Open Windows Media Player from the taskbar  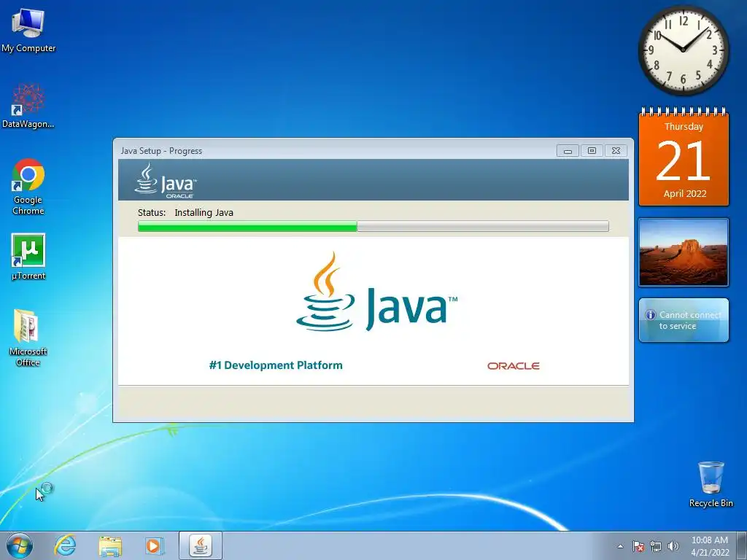click(x=154, y=545)
